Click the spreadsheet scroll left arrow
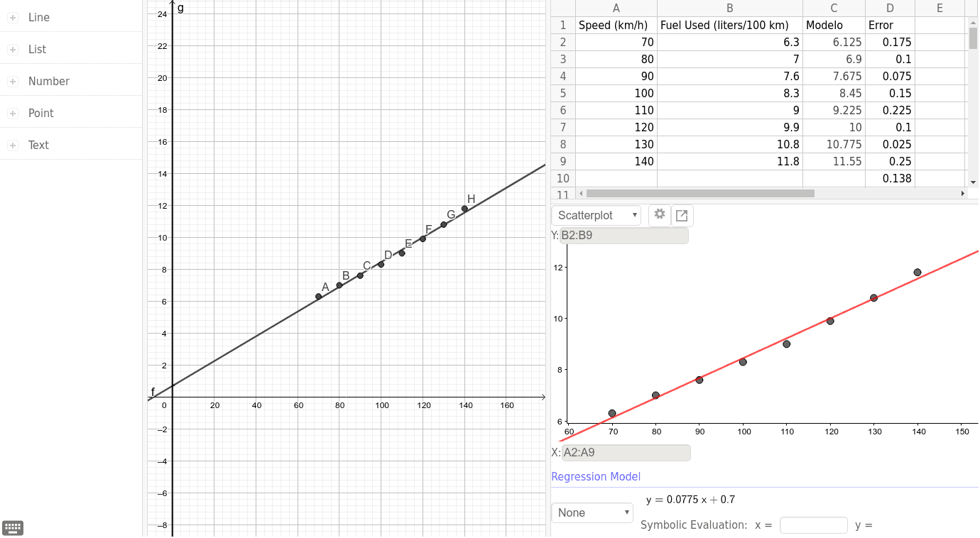 coord(581,193)
